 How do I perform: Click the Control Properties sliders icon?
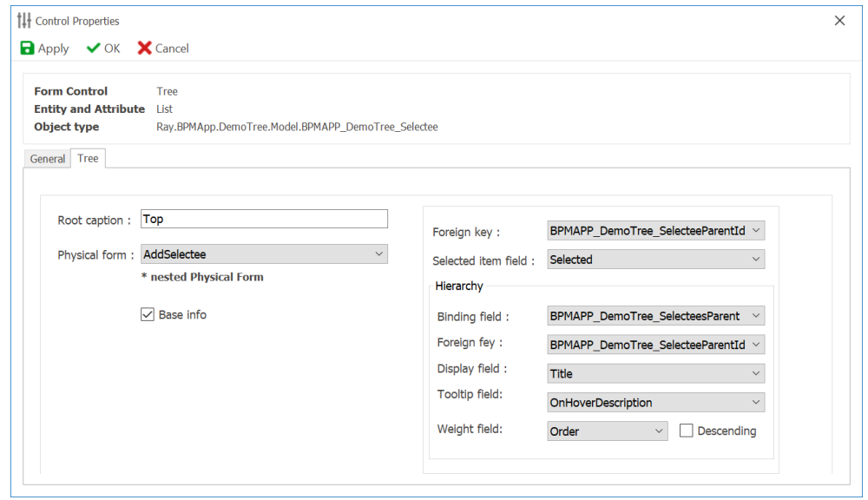[x=24, y=21]
